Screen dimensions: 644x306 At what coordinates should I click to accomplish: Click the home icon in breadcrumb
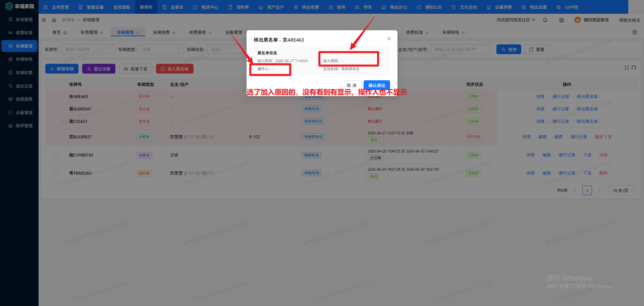point(54,20)
